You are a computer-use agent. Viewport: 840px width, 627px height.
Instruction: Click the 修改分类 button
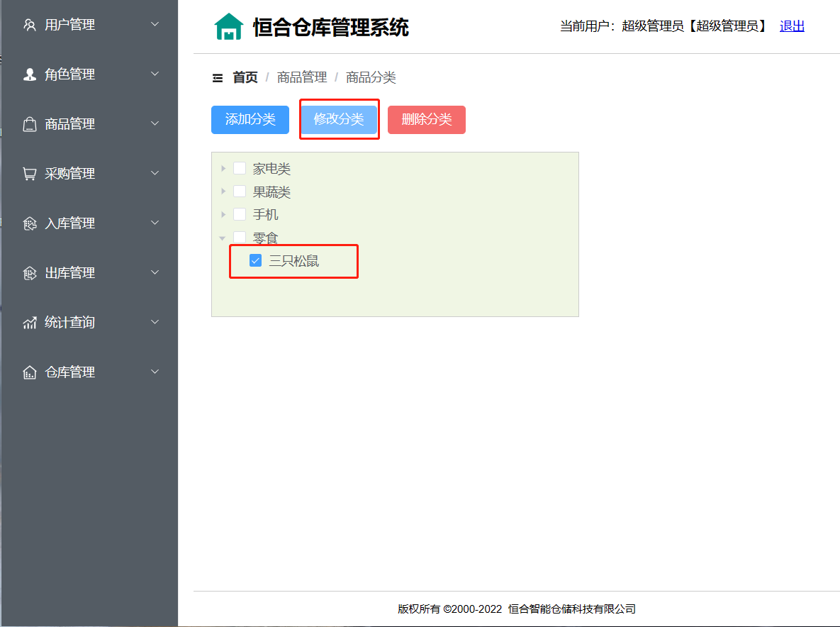(339, 119)
